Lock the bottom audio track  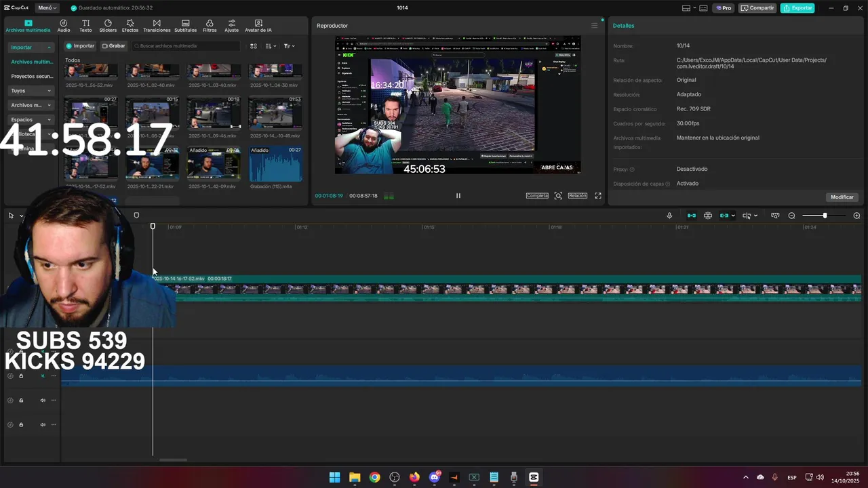coord(21,425)
